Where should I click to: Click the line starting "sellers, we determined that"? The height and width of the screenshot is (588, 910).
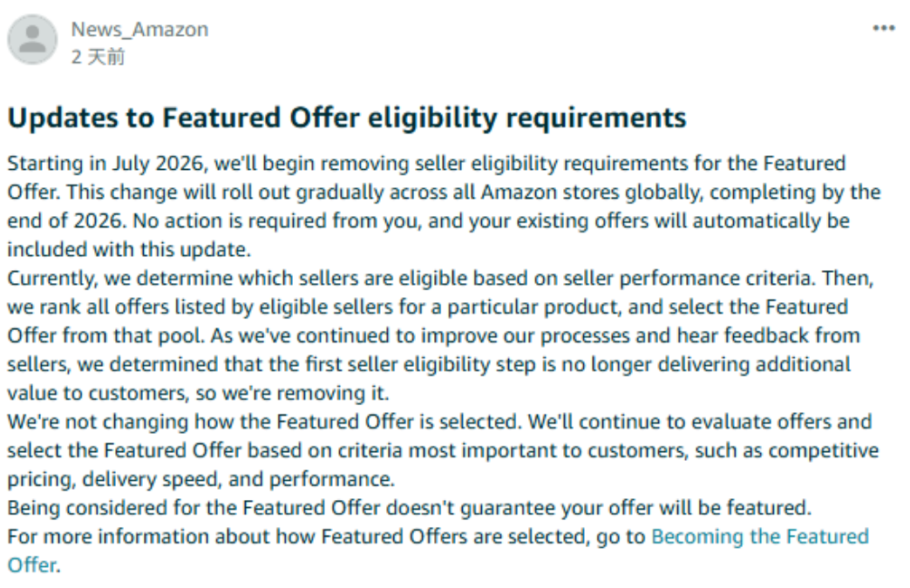[429, 364]
